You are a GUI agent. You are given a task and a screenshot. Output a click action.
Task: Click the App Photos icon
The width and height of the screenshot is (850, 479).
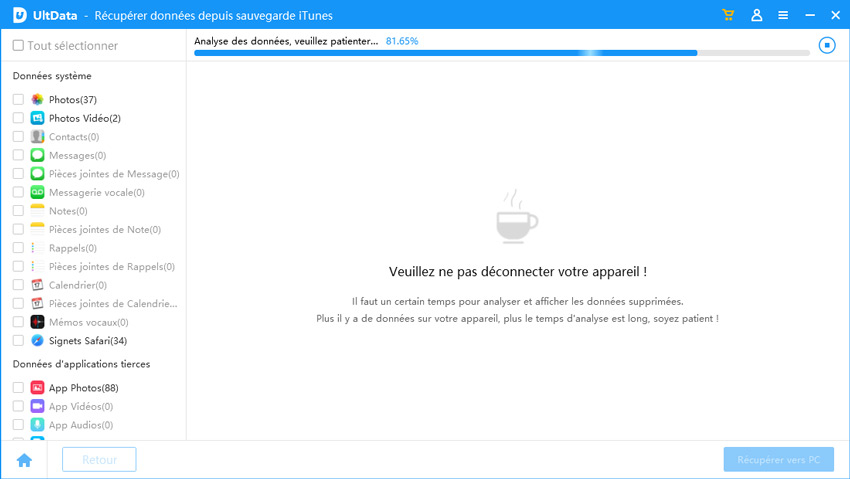pyautogui.click(x=37, y=387)
